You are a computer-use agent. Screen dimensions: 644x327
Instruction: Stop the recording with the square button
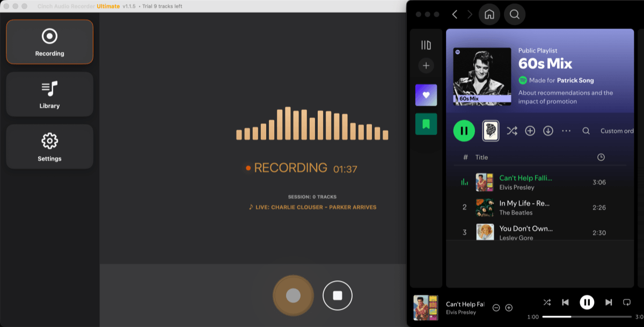pyautogui.click(x=338, y=295)
